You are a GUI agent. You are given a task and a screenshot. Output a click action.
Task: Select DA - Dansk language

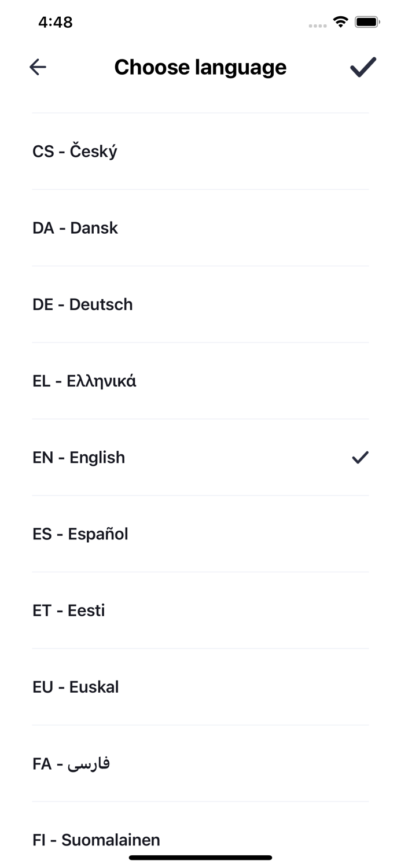click(x=200, y=228)
